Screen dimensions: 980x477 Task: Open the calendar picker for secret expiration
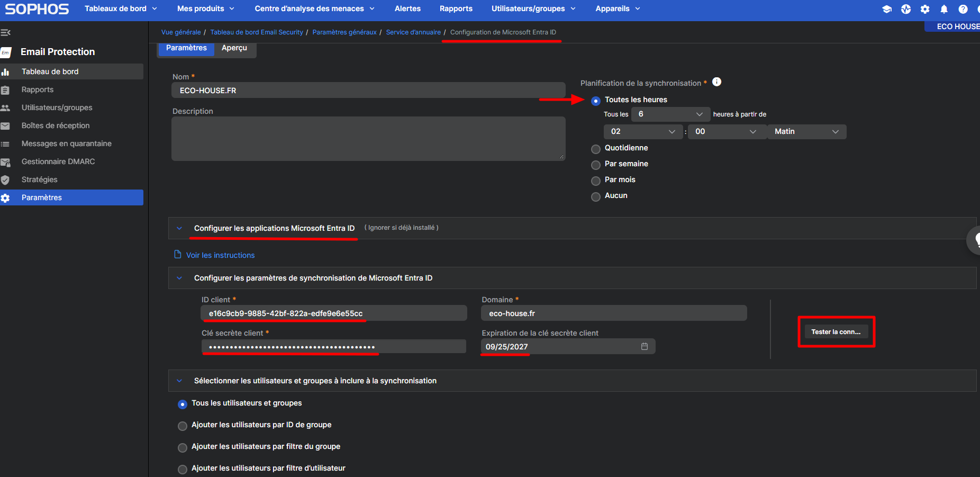point(645,346)
